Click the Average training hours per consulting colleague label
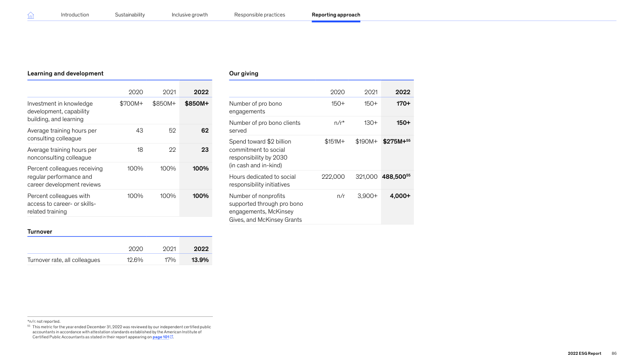This screenshot has width=644, height=363. 62,134
